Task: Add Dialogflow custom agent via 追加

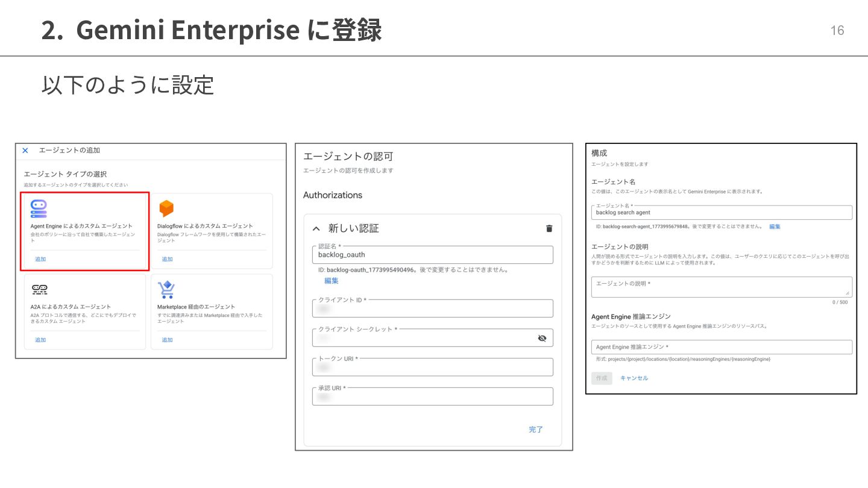Action: pyautogui.click(x=167, y=259)
